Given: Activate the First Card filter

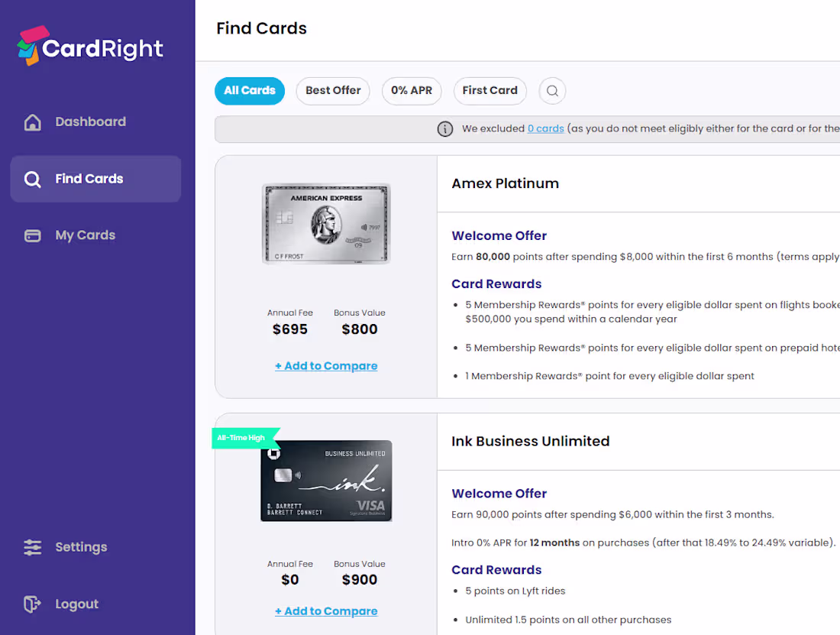Looking at the screenshot, I should click(x=489, y=90).
